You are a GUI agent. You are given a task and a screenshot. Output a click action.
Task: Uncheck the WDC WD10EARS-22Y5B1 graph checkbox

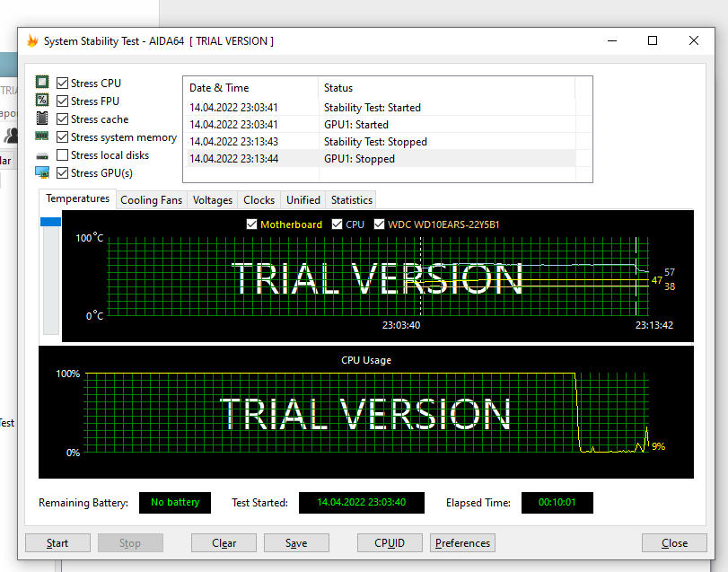pos(380,224)
